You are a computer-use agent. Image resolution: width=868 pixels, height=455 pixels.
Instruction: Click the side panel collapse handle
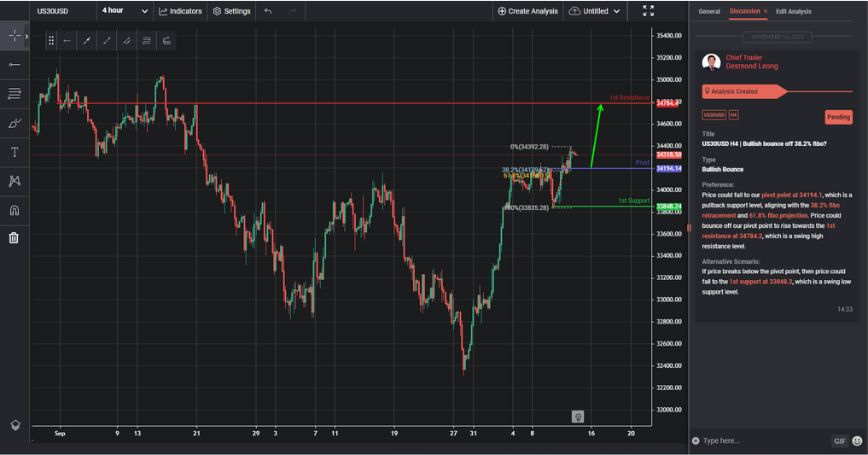click(690, 227)
